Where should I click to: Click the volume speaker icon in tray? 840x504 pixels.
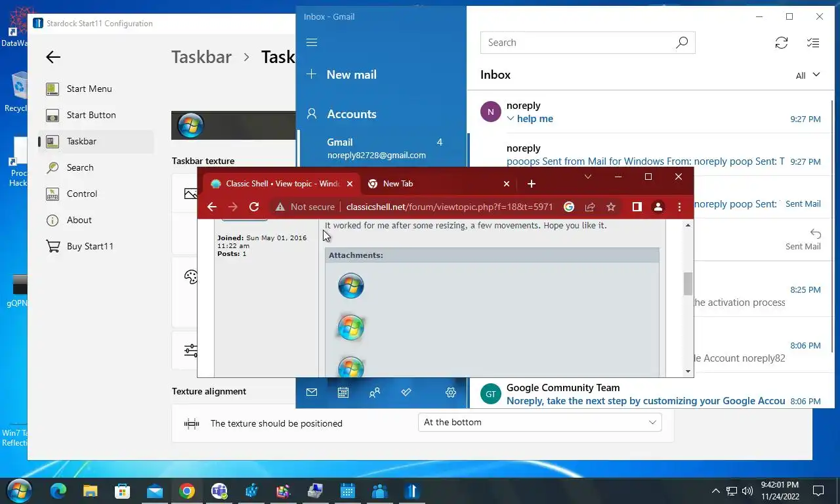click(747, 491)
